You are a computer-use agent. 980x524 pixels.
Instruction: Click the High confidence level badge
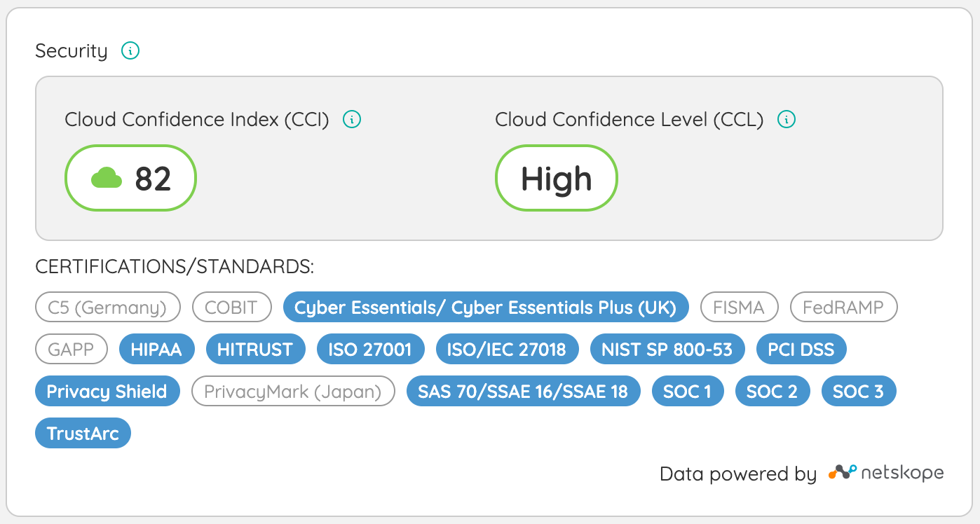556,178
